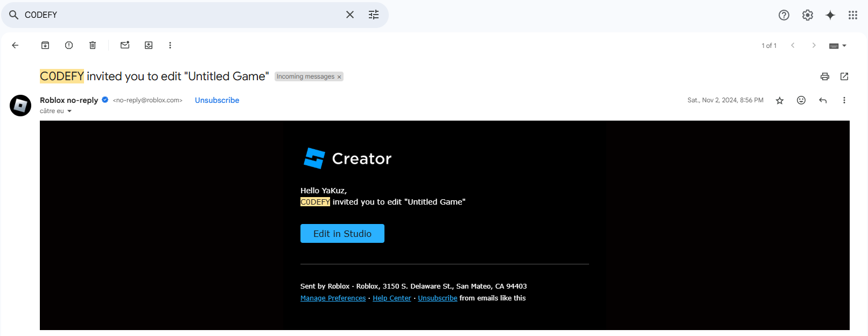
Task: Archive this email
Action: [x=45, y=45]
